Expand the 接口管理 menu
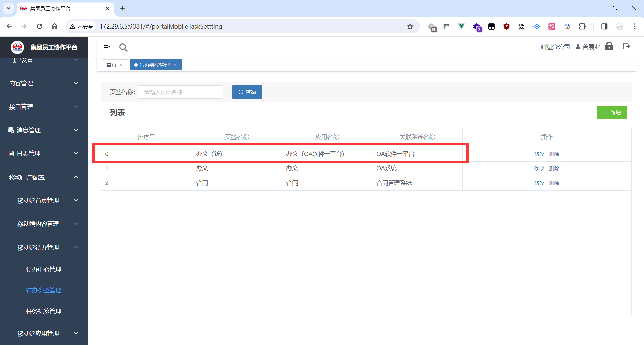This screenshot has width=644, height=345. [44, 107]
